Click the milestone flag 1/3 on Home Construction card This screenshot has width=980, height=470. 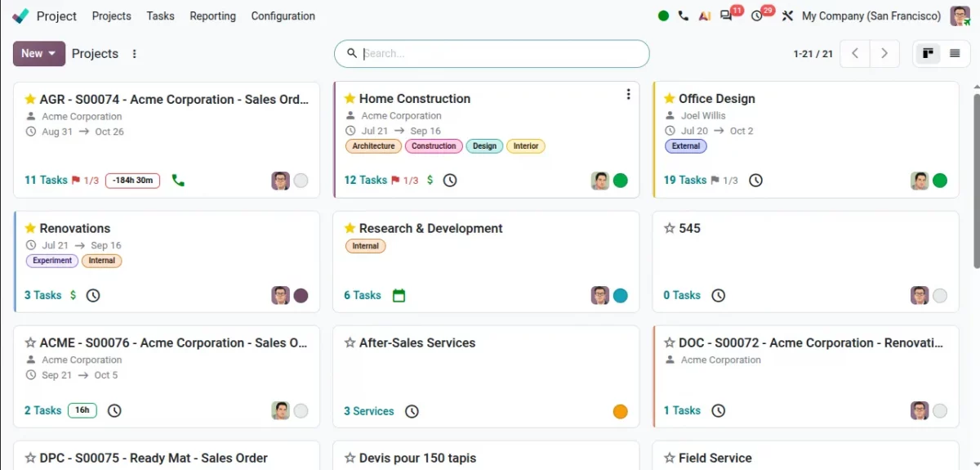pyautogui.click(x=405, y=181)
